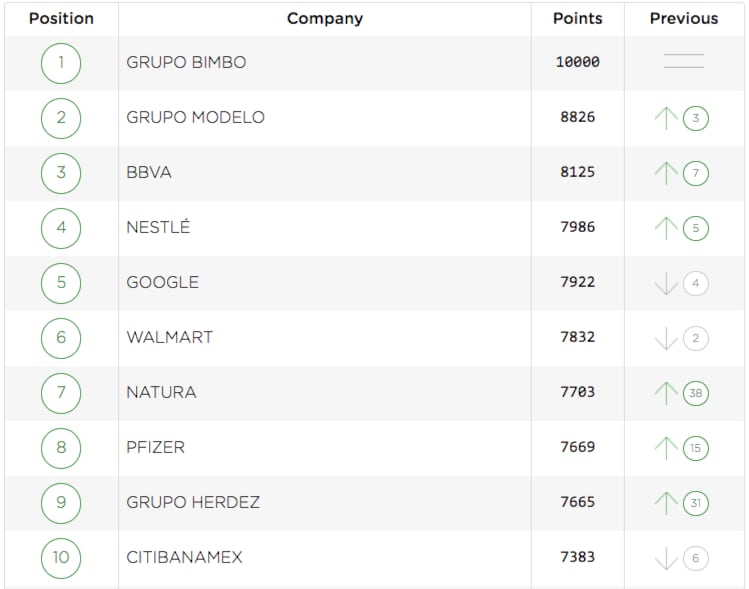Viewport: 749px width, 589px height.
Task: Click the green up arrow for Grupo Modelo
Action: pyautogui.click(x=666, y=118)
